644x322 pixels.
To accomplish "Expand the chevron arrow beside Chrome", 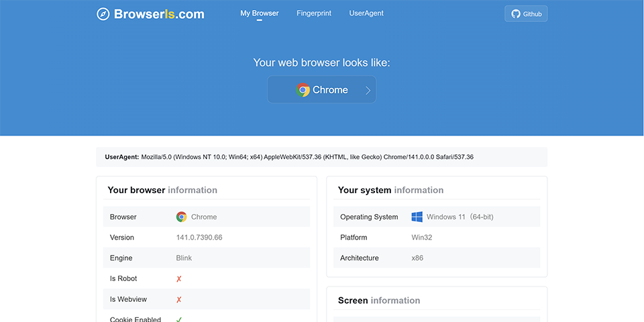I will [368, 90].
